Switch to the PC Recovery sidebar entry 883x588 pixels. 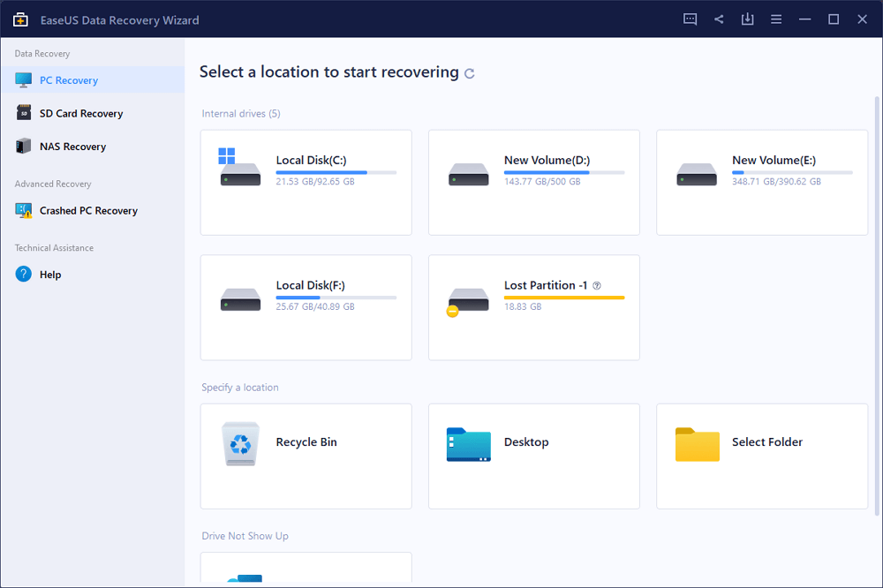coord(74,79)
